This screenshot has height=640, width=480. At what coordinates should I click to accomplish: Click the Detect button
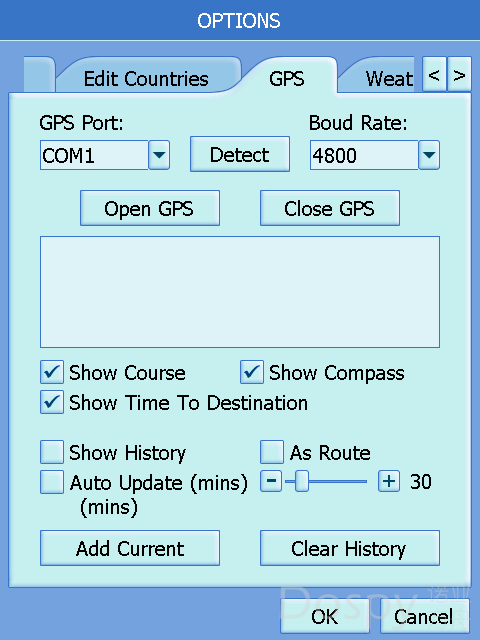point(240,154)
